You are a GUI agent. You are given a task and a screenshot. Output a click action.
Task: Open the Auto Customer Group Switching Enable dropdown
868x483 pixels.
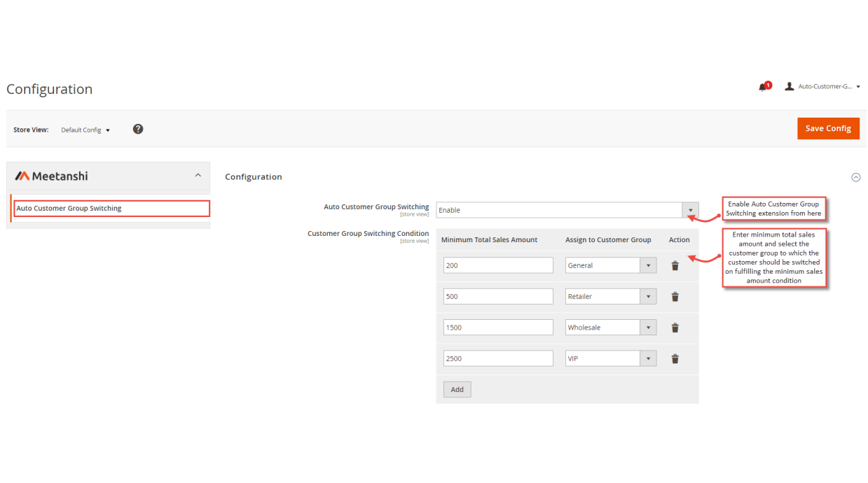[567, 210]
